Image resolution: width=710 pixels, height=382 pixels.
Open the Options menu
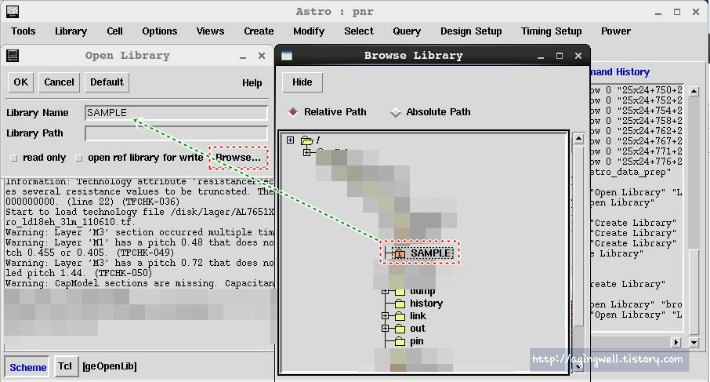[159, 31]
